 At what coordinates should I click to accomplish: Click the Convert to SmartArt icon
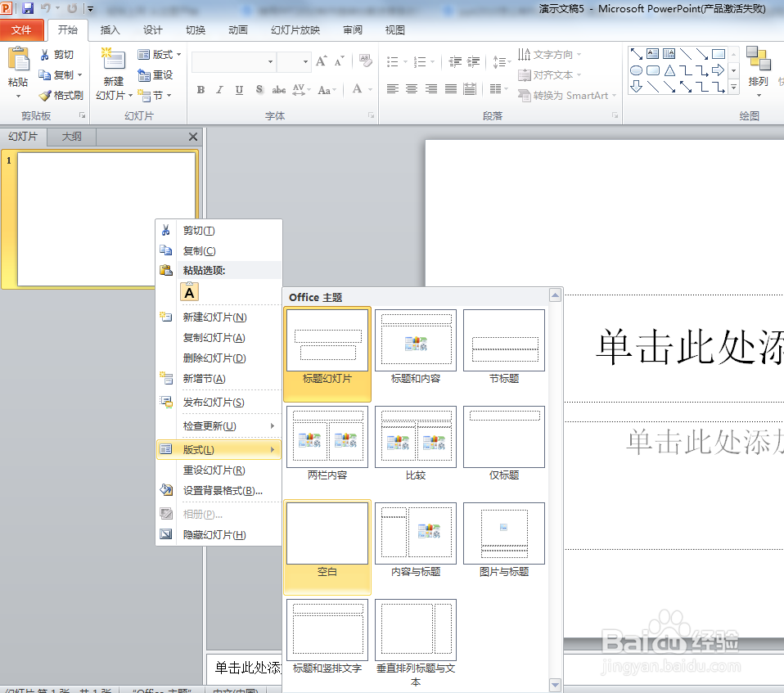click(524, 95)
